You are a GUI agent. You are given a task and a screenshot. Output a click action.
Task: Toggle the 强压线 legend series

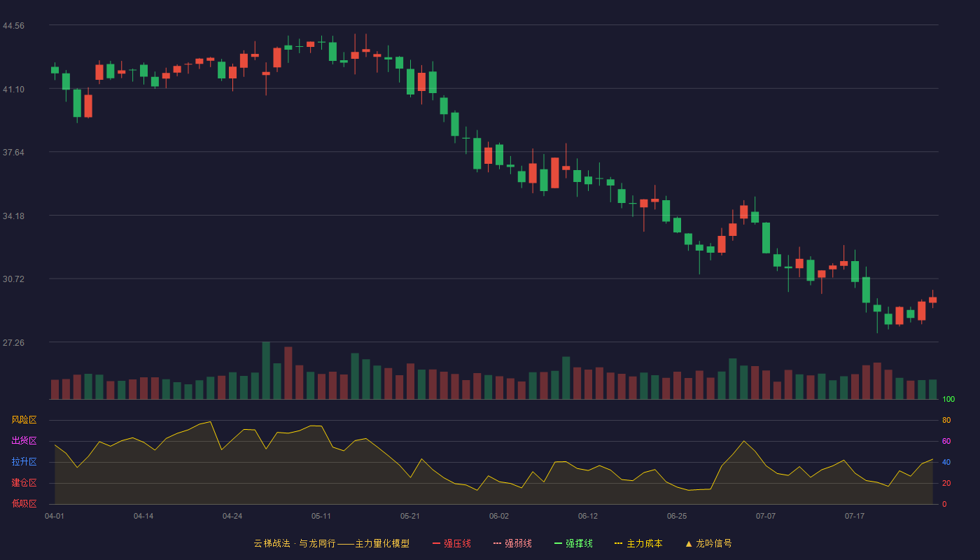(x=451, y=543)
